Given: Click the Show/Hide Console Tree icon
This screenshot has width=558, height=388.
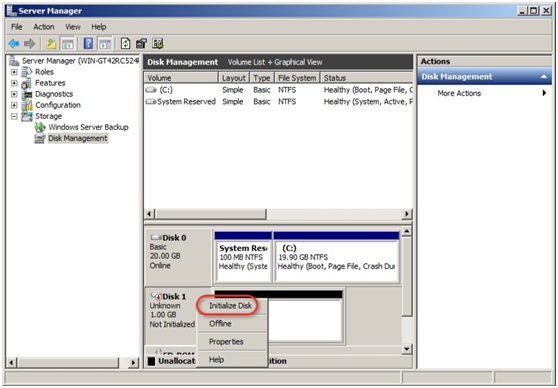Looking at the screenshot, I should pos(68,44).
